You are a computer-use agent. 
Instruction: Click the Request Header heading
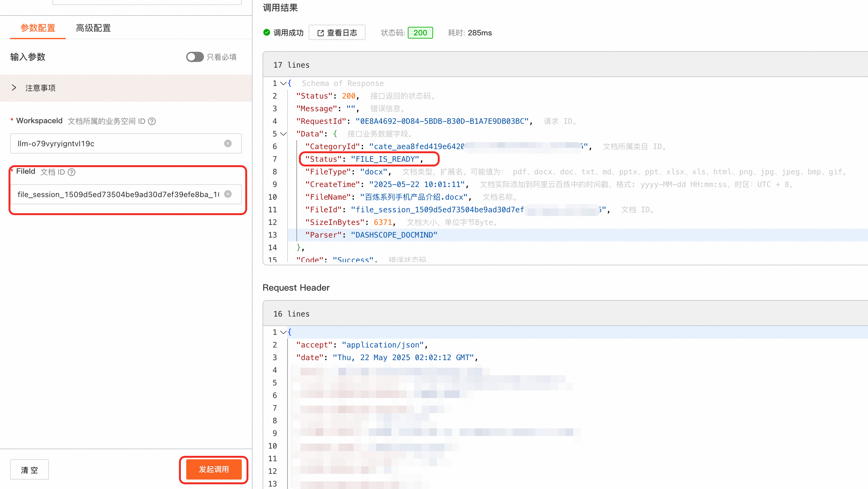tap(296, 288)
